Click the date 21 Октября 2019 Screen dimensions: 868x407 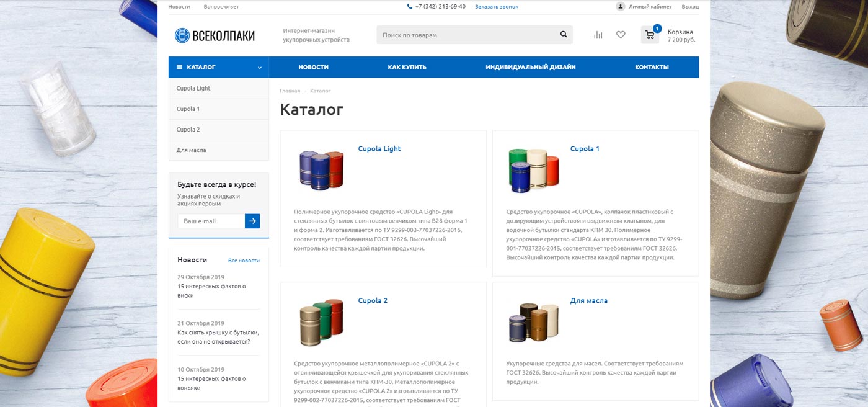pos(201,323)
